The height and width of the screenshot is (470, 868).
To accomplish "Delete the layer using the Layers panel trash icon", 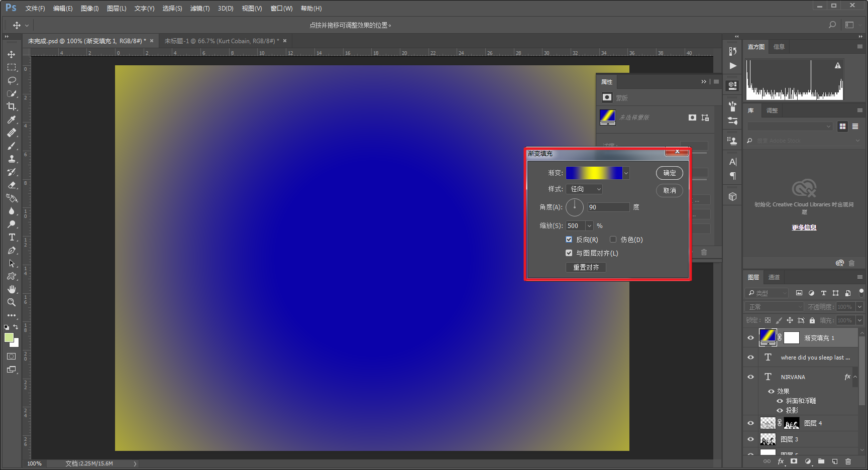I will (x=848, y=461).
